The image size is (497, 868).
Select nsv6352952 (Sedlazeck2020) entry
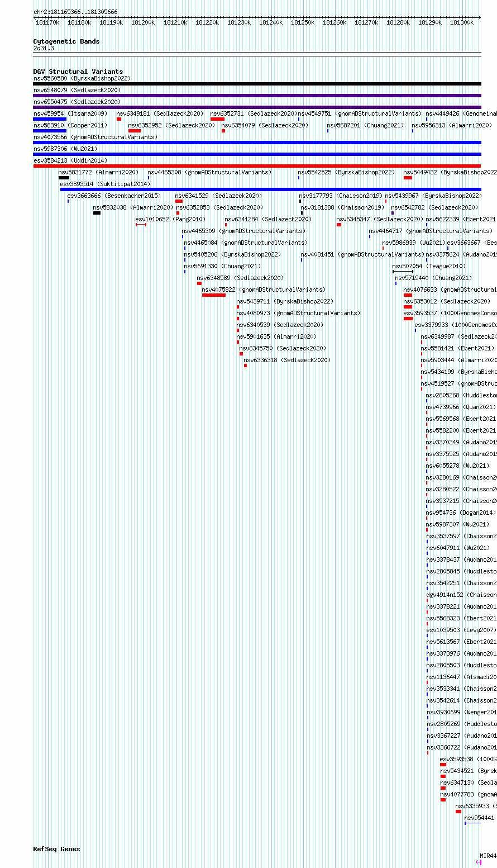172,126
